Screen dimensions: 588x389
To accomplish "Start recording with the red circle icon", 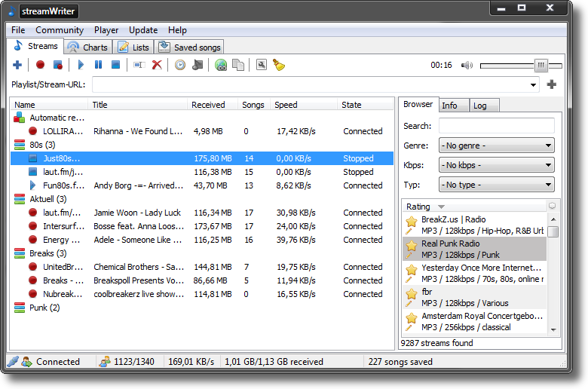I will (41, 66).
